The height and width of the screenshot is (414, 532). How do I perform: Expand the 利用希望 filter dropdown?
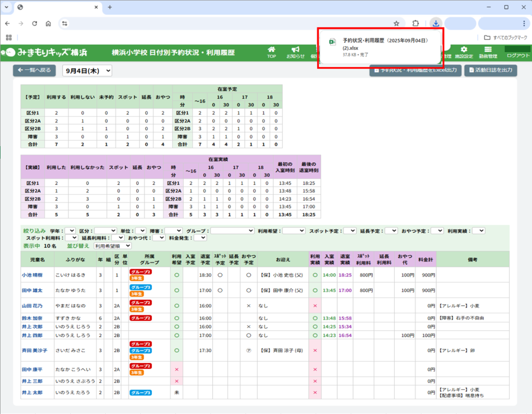pos(294,230)
